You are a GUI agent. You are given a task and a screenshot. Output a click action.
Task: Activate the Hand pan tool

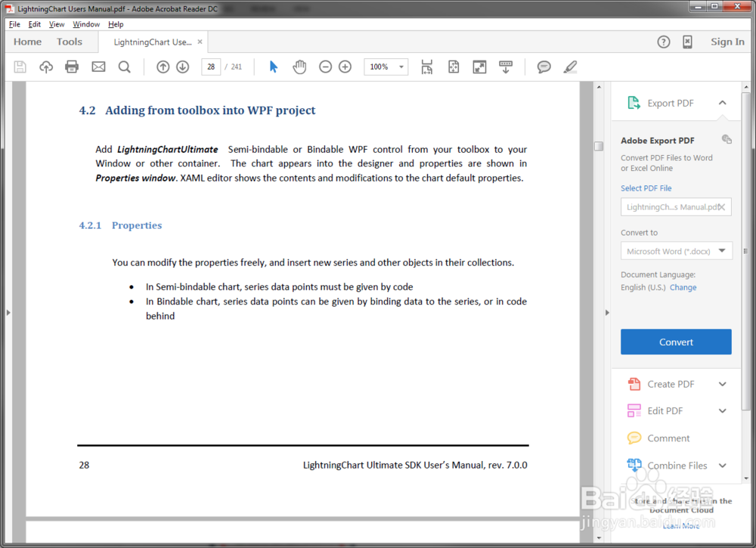[299, 67]
